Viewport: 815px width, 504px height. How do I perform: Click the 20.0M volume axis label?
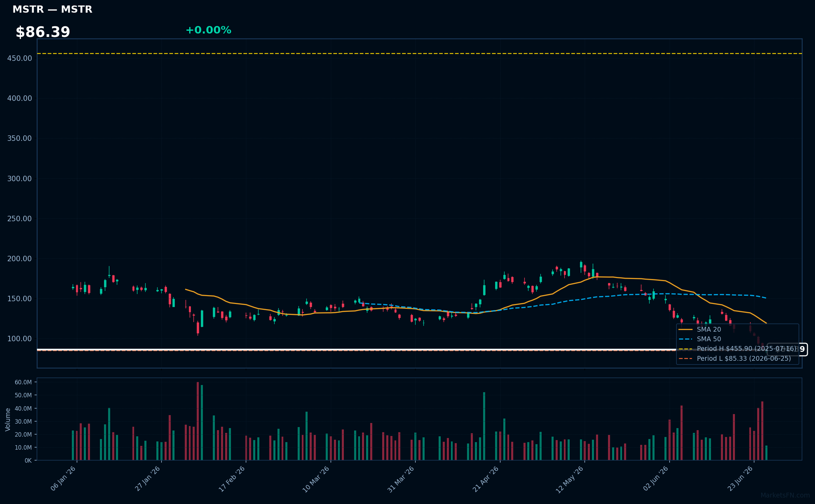coord(23,435)
